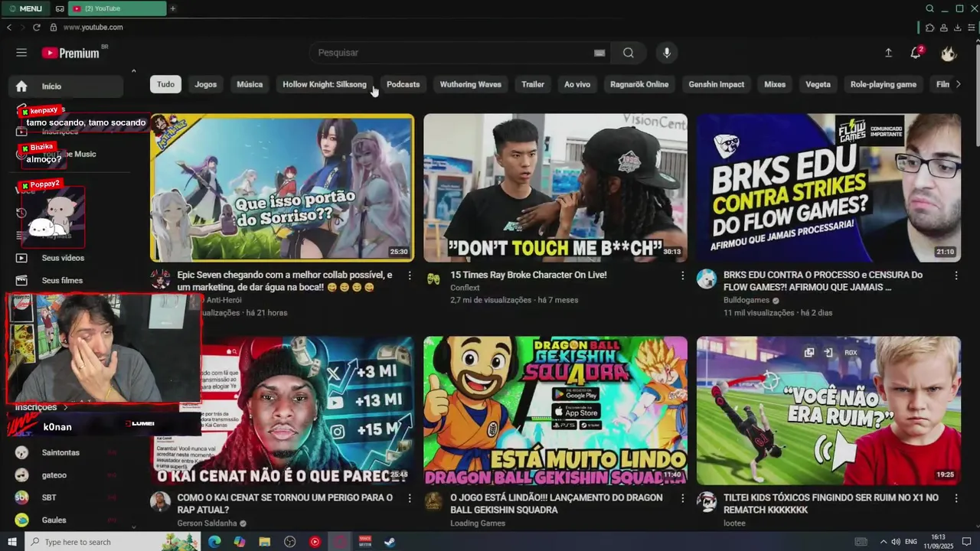Go back with the browser back arrow

(x=8, y=28)
